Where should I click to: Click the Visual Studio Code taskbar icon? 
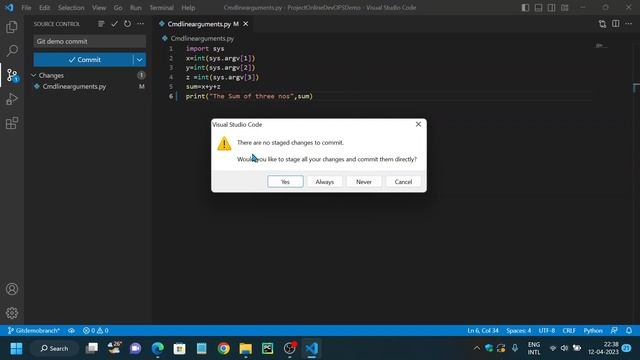[x=311, y=349]
